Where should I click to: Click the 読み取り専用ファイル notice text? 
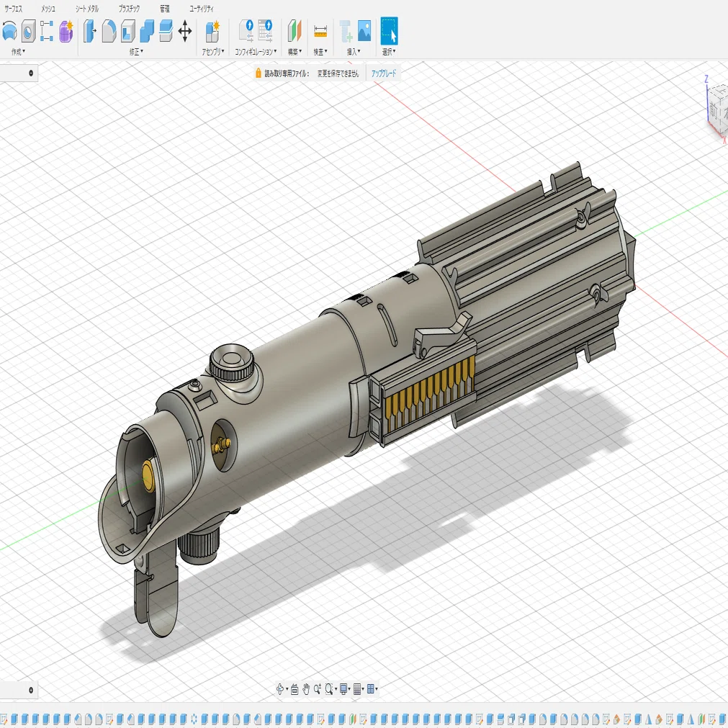287,73
